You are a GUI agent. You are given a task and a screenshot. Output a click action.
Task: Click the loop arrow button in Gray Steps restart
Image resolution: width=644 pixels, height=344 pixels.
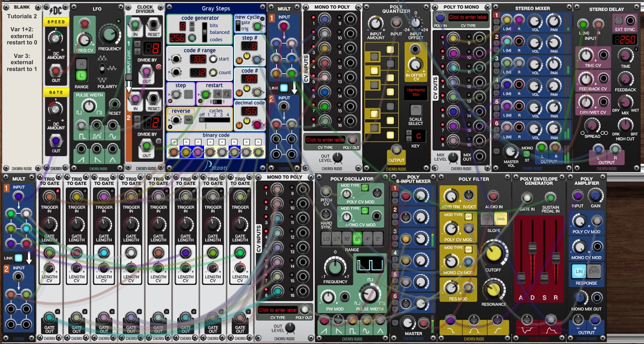point(226,94)
